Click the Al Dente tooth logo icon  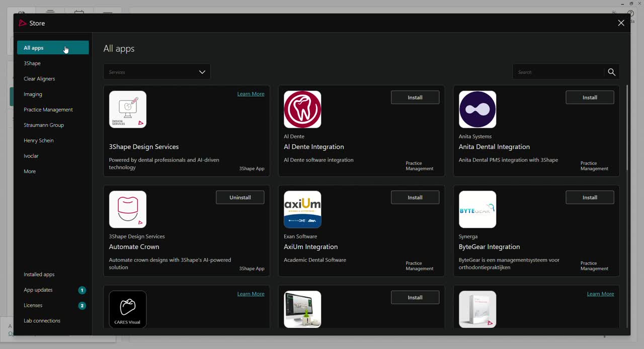tap(302, 110)
